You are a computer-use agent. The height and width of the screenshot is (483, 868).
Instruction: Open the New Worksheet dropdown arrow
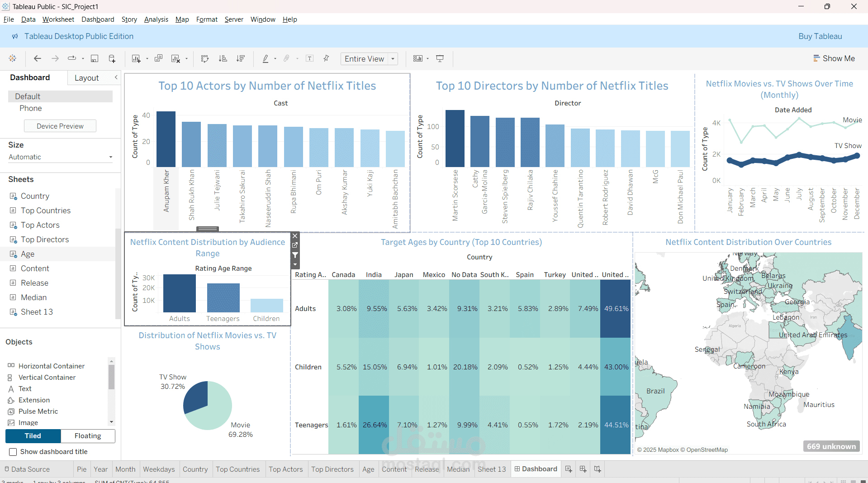pyautogui.click(x=147, y=59)
